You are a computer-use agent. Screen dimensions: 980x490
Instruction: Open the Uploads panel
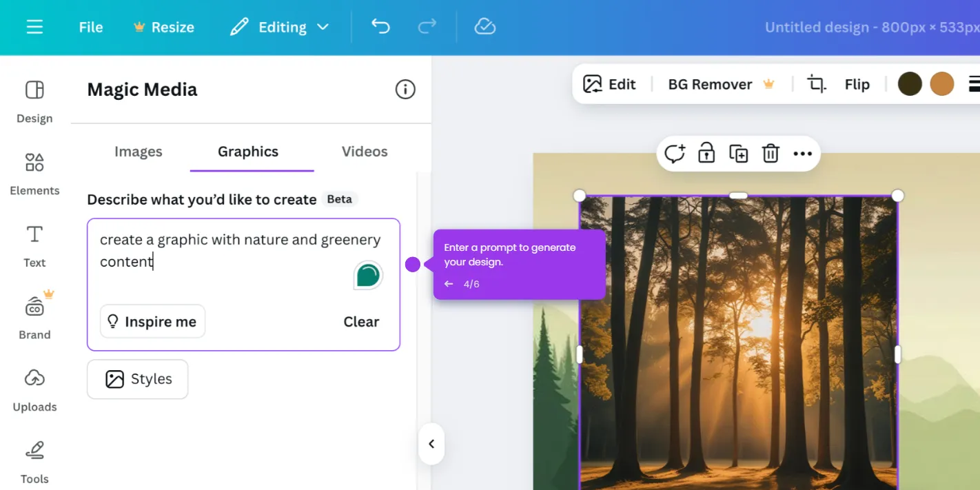tap(34, 389)
